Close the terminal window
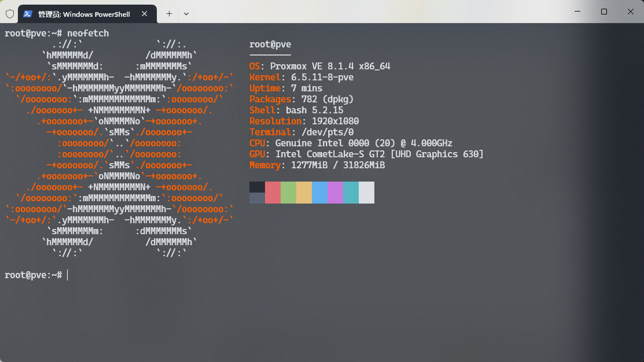The width and height of the screenshot is (644, 362). (630, 12)
